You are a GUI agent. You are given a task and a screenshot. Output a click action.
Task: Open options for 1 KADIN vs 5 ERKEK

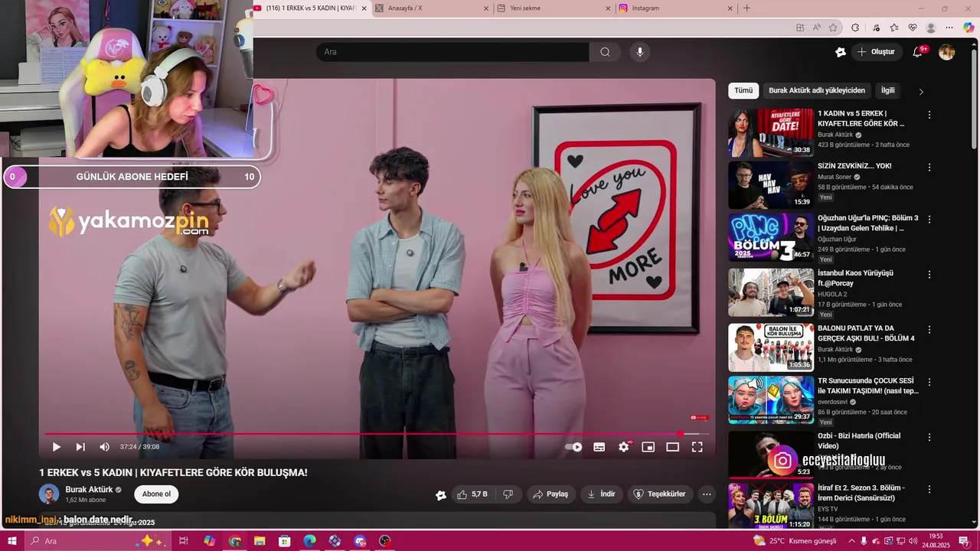click(x=929, y=115)
